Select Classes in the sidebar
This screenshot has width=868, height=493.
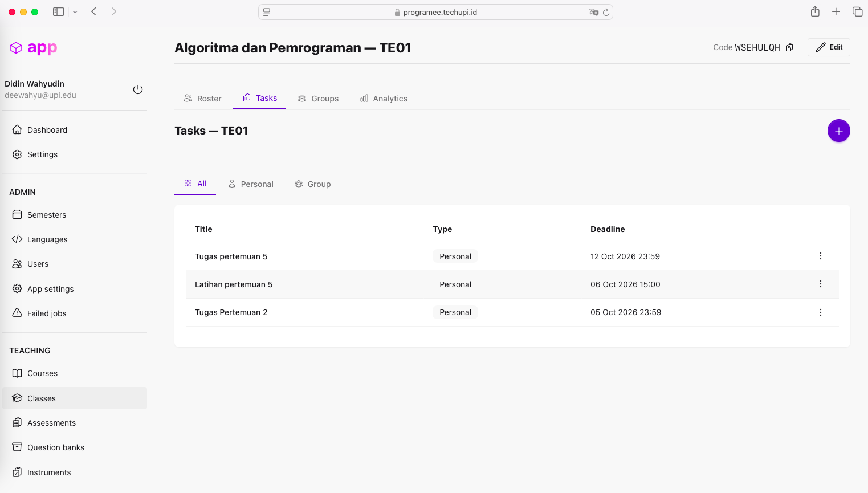point(75,398)
